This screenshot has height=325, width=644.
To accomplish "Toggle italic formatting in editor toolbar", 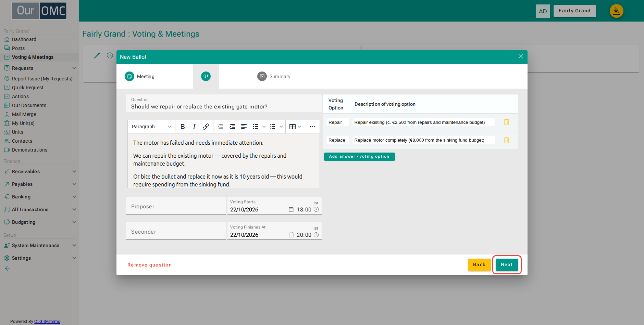I will coord(194,127).
